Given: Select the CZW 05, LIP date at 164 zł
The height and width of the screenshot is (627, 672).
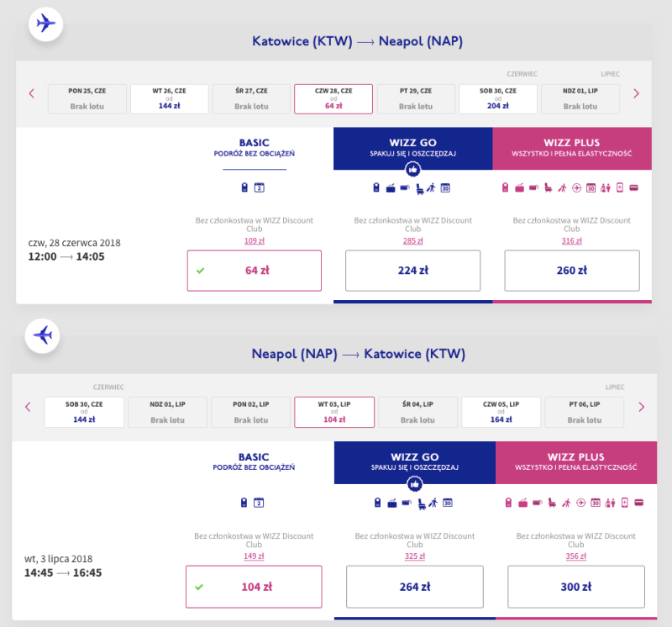Looking at the screenshot, I should click(501, 412).
